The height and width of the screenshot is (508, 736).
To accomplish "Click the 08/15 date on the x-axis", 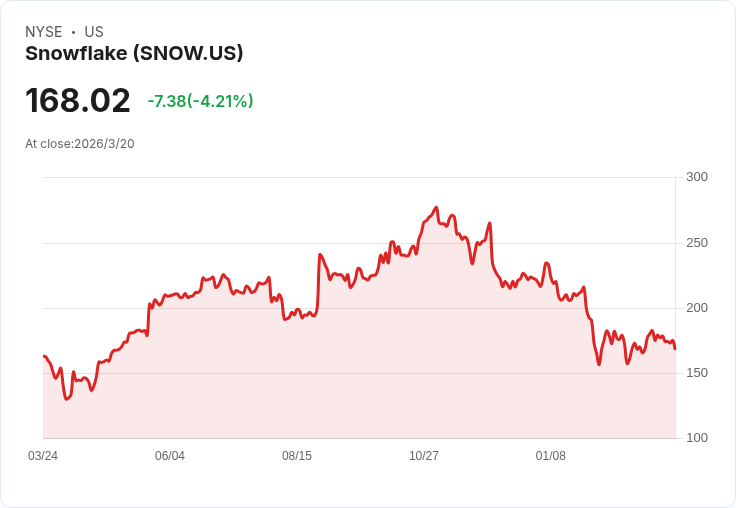I will 297,456.
